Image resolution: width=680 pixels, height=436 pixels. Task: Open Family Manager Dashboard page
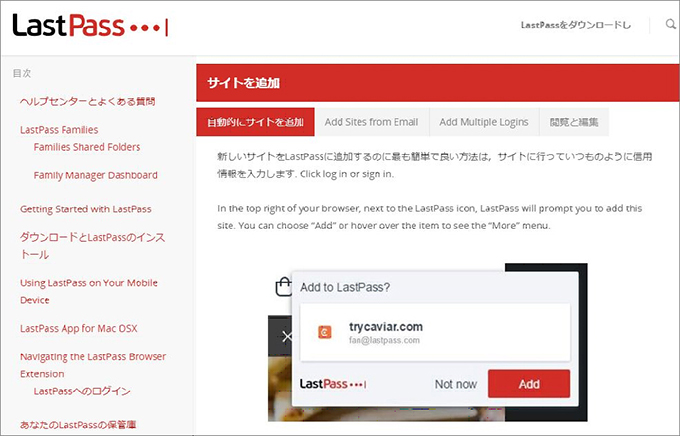click(95, 175)
